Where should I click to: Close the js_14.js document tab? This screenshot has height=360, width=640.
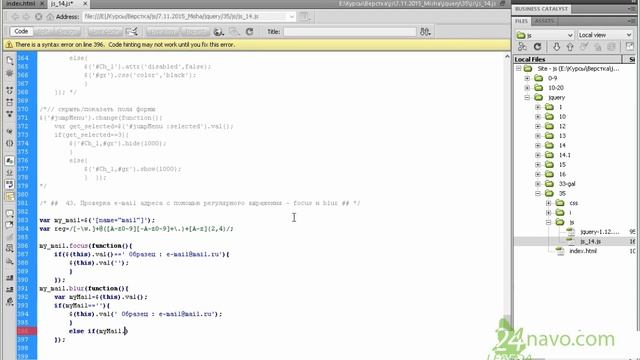pyautogui.click(x=85, y=4)
